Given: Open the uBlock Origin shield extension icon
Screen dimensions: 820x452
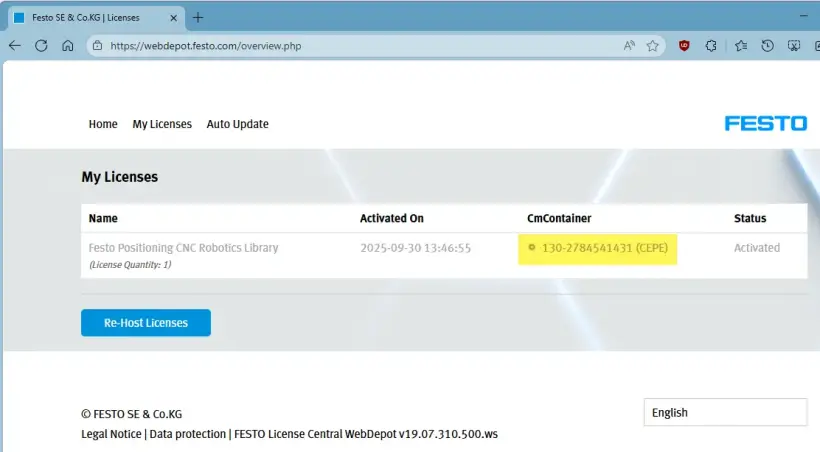Looking at the screenshot, I should click(684, 46).
